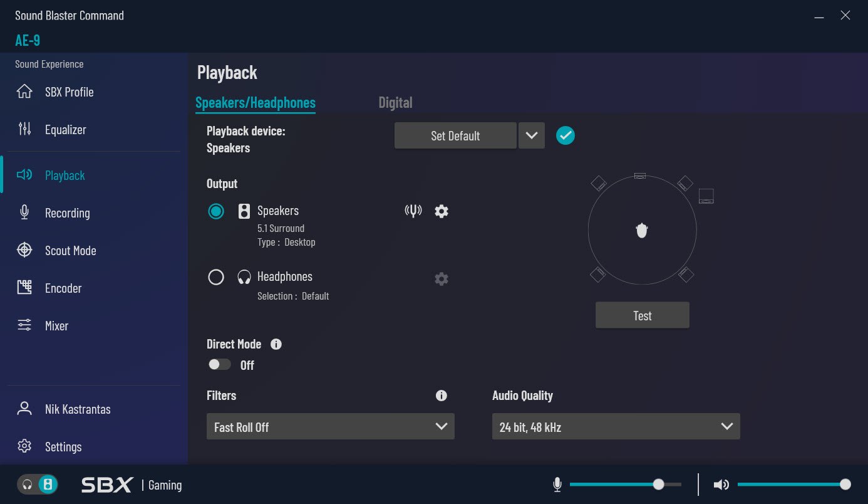Click the Gaming profile label
This screenshot has width=868, height=504.
165,485
